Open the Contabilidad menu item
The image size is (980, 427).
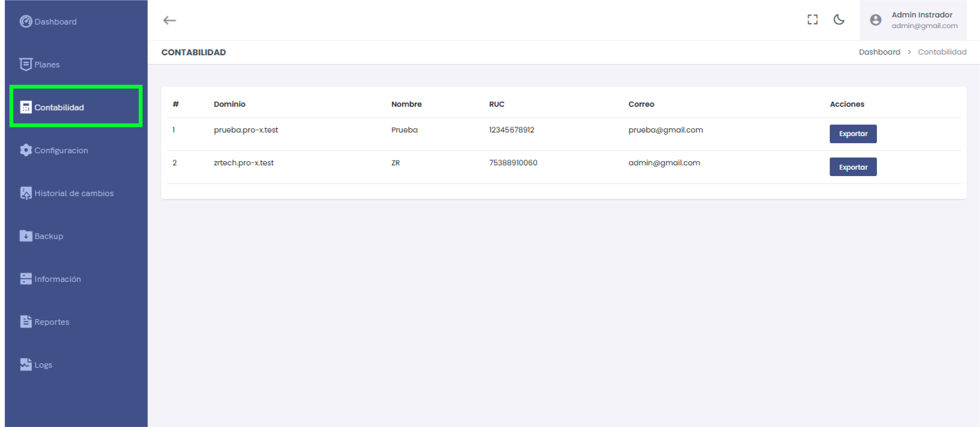(x=59, y=107)
